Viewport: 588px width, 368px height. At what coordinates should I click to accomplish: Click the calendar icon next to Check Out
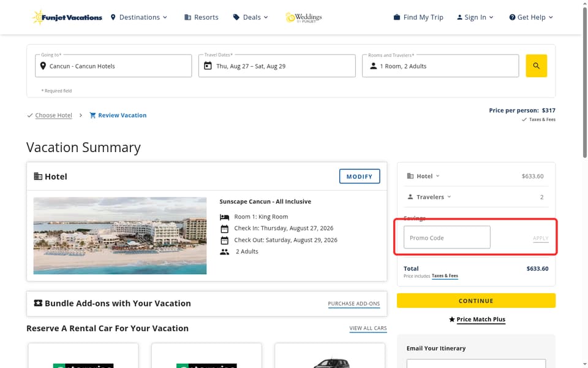[224, 240]
